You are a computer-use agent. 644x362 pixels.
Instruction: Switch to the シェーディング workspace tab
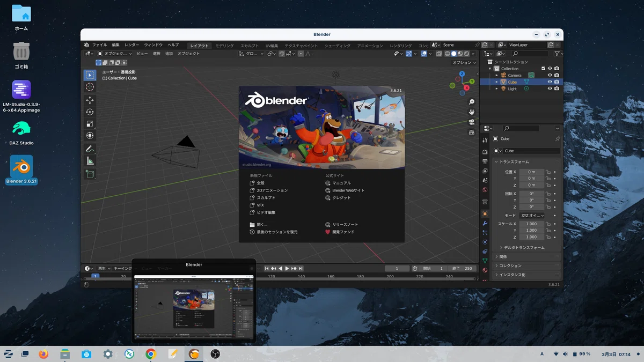click(338, 46)
